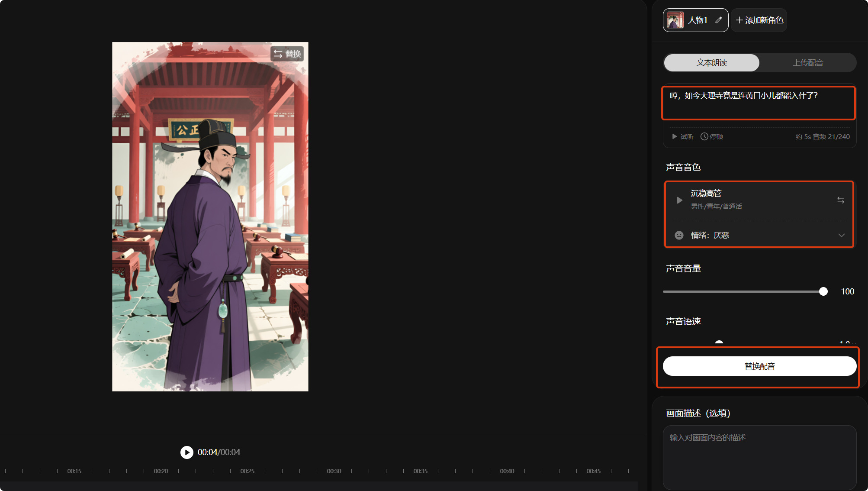This screenshot has height=491, width=868.
Task: Play the video from the timeline play button
Action: [187, 452]
